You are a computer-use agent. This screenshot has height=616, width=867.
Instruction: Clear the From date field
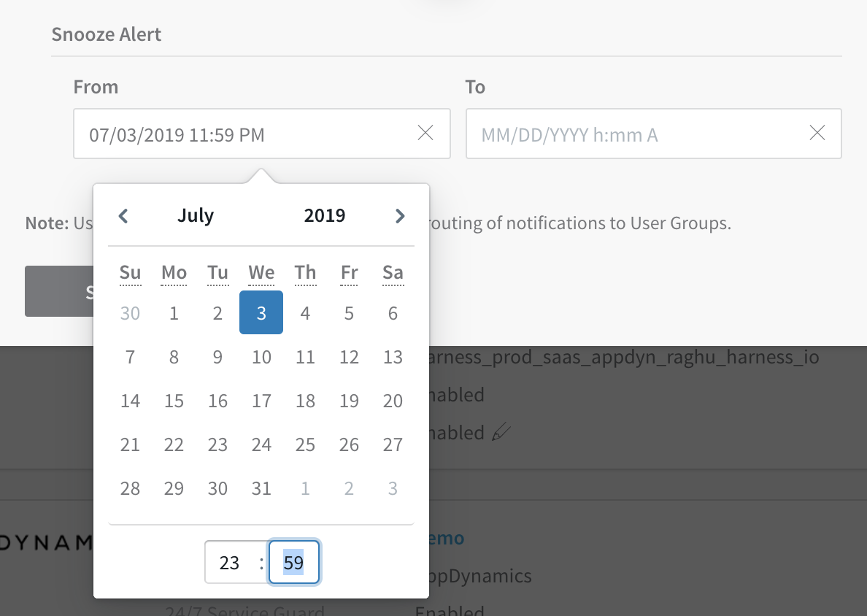pos(425,133)
